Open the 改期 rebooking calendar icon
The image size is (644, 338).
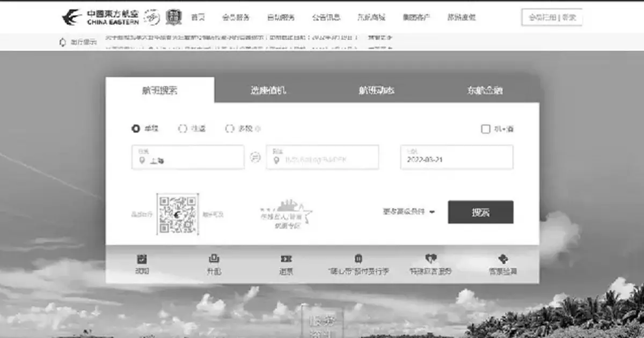(x=142, y=259)
